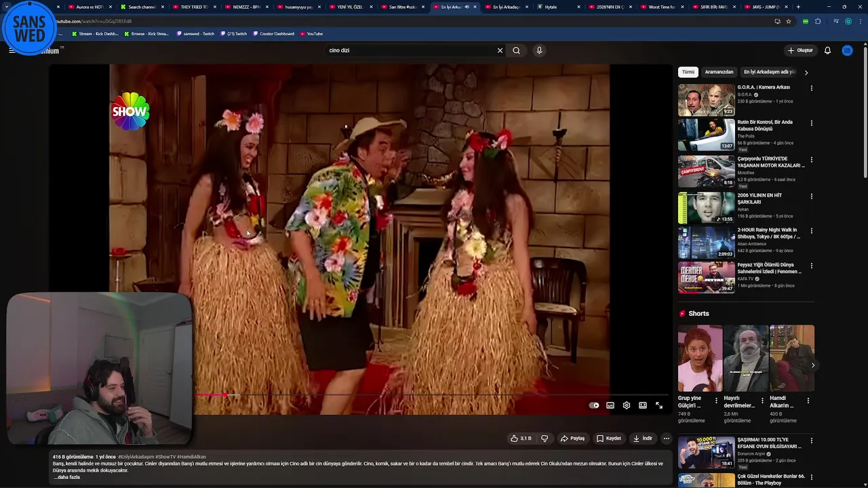Image resolution: width=868 pixels, height=488 pixels.
Task: Expand description with ...daha fazla
Action: [x=66, y=477]
